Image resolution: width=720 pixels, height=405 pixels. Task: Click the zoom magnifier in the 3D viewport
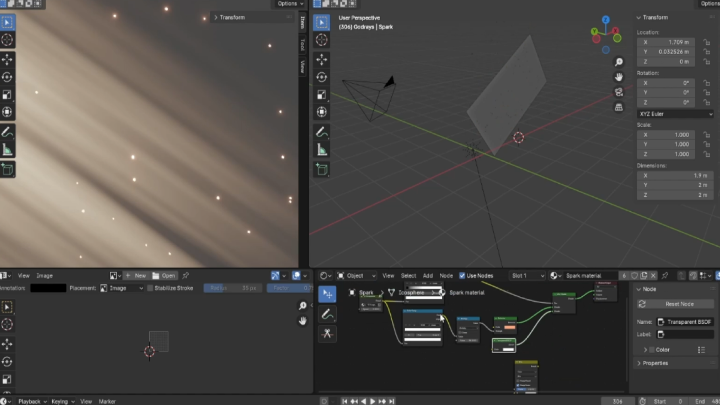tap(619, 62)
